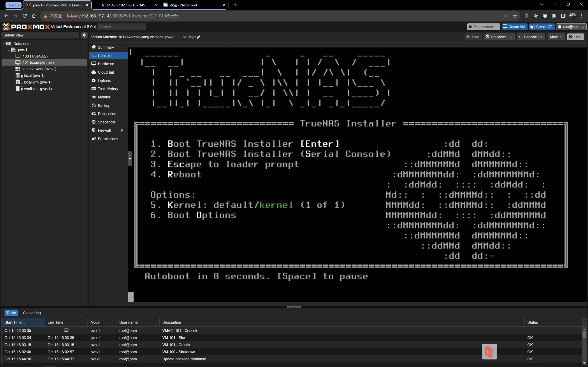Open the Hardware panel
Image resolution: width=588 pixels, height=367 pixels.
coord(106,64)
